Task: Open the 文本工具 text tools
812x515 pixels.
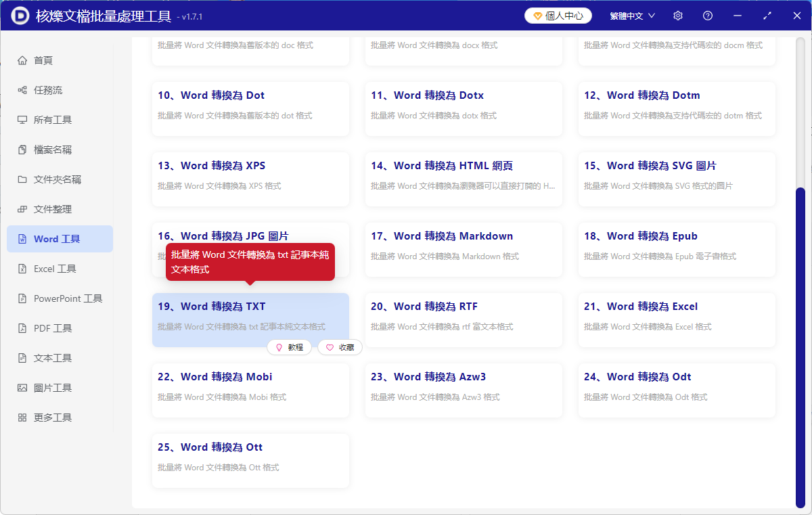Action: click(60, 357)
